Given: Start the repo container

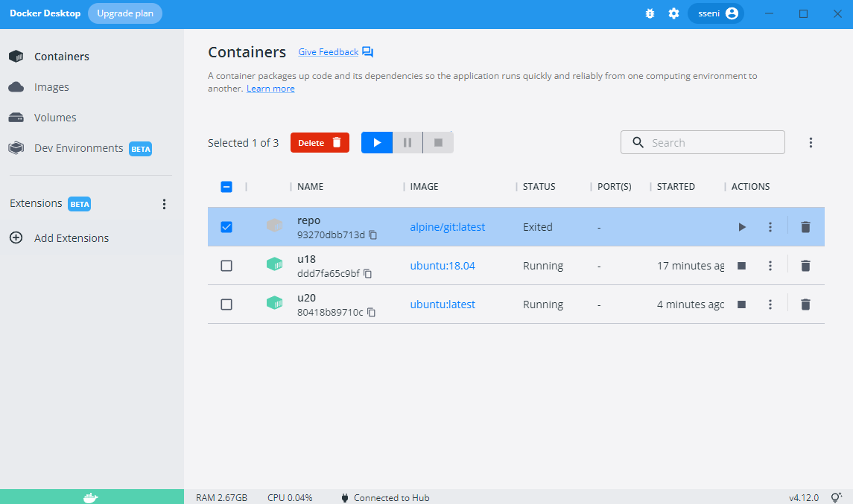Looking at the screenshot, I should 742,227.
